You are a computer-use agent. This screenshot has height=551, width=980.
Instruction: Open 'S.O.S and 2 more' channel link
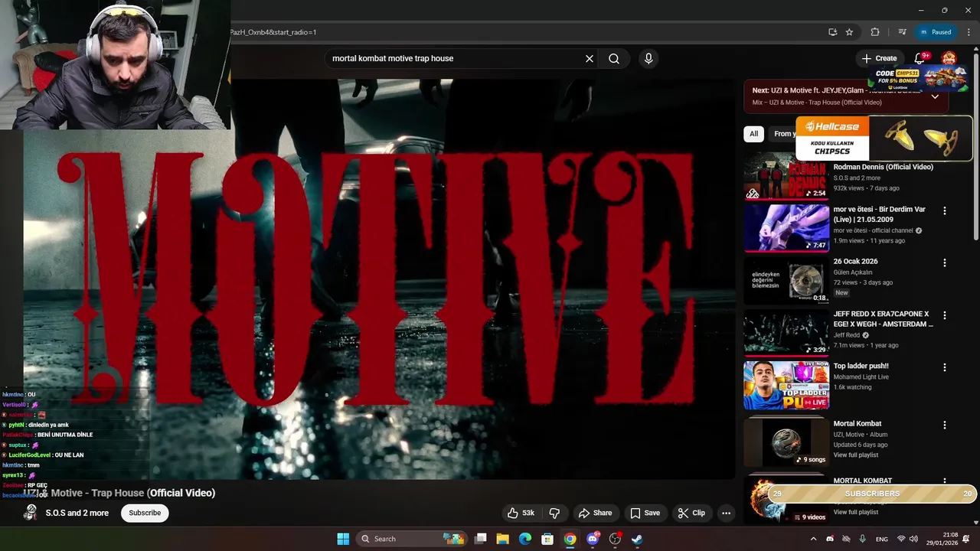77,513
